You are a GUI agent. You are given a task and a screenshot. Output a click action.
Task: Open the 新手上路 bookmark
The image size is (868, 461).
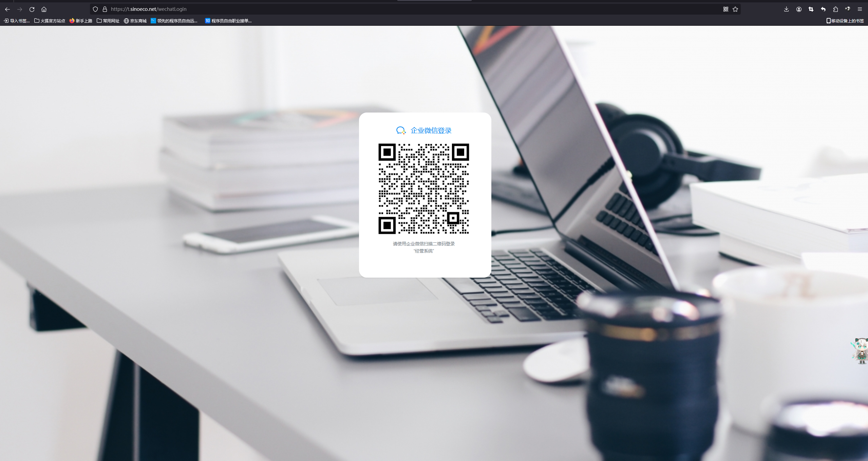pos(81,21)
